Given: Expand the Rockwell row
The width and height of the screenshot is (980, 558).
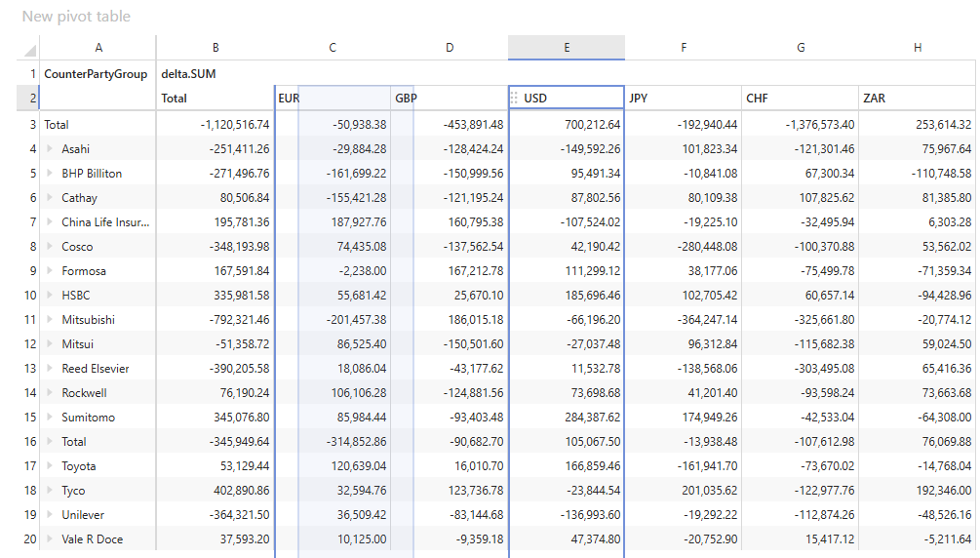Looking at the screenshot, I should (50, 393).
